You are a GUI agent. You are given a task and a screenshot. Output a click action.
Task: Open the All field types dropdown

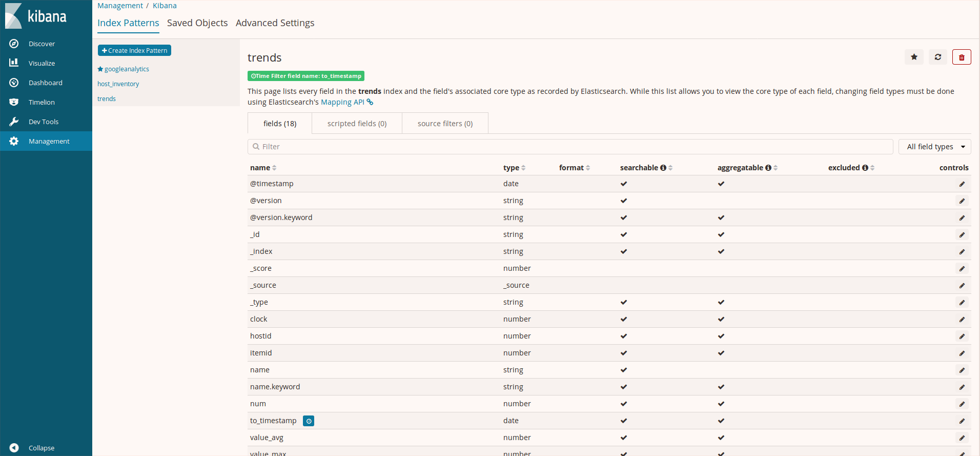[935, 147]
